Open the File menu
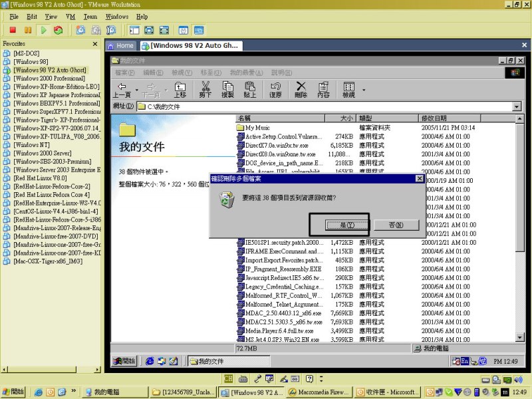The height and width of the screenshot is (399, 532). [14, 17]
